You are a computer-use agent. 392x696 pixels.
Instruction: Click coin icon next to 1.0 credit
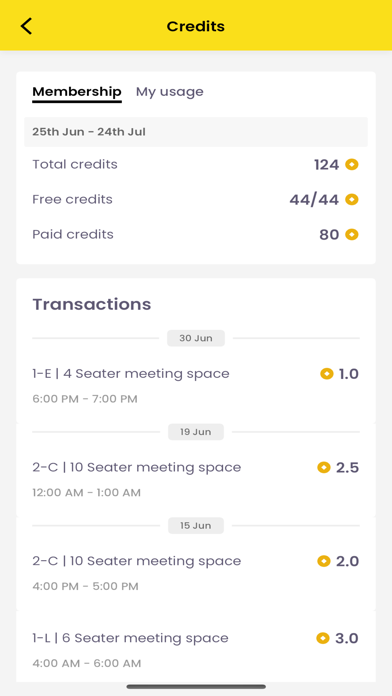(x=327, y=374)
